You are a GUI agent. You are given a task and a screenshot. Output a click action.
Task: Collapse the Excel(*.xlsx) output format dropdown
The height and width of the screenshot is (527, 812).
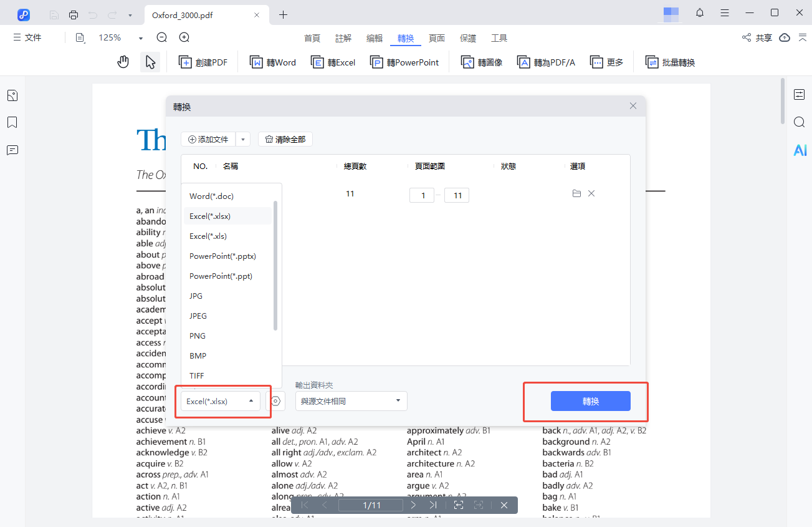click(x=221, y=401)
